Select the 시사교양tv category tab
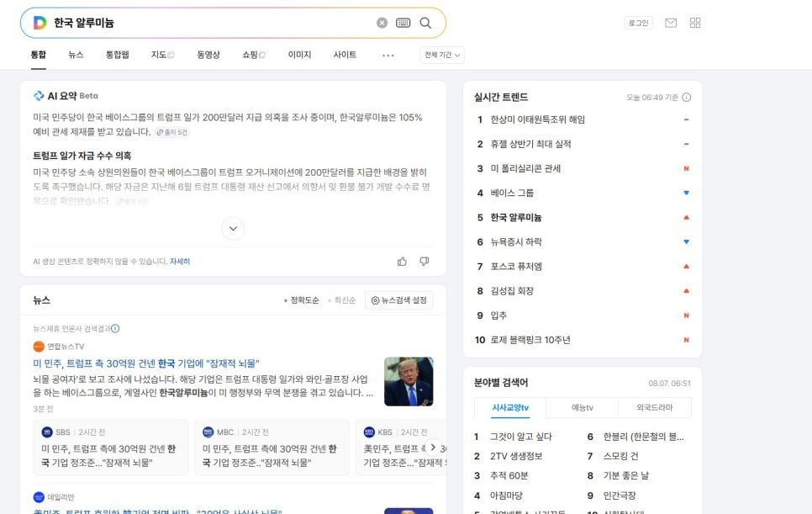The image size is (812, 514). [510, 408]
